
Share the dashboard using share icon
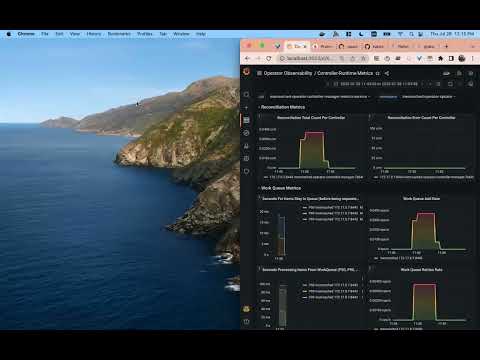tap(387, 73)
